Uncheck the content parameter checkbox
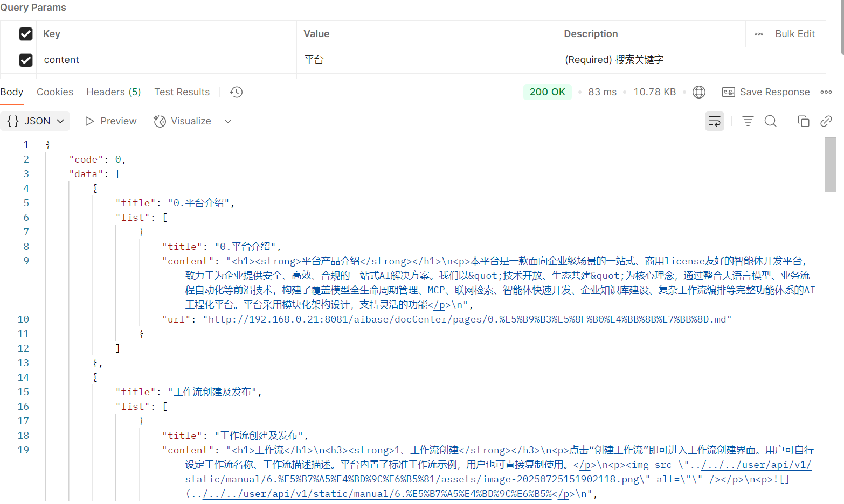844x504 pixels. (x=26, y=60)
